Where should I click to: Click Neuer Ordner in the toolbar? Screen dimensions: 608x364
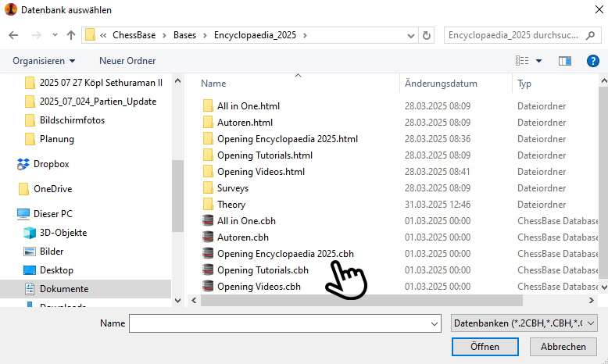coord(127,60)
